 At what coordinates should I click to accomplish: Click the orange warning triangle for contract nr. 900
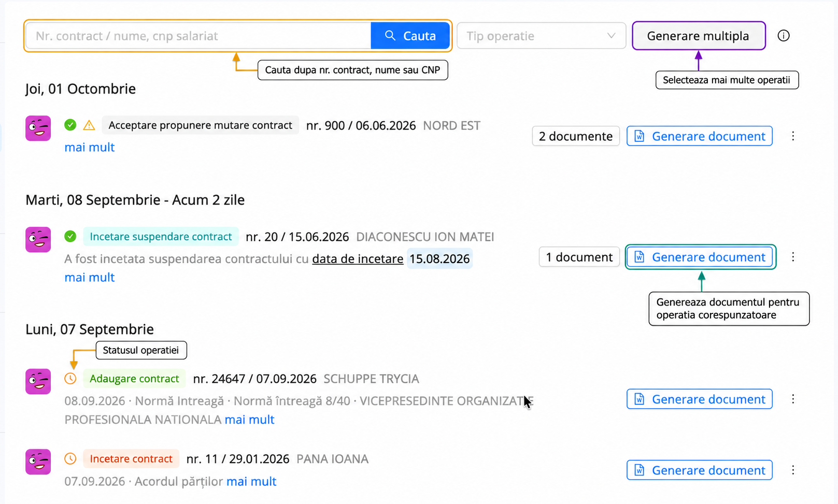point(89,125)
